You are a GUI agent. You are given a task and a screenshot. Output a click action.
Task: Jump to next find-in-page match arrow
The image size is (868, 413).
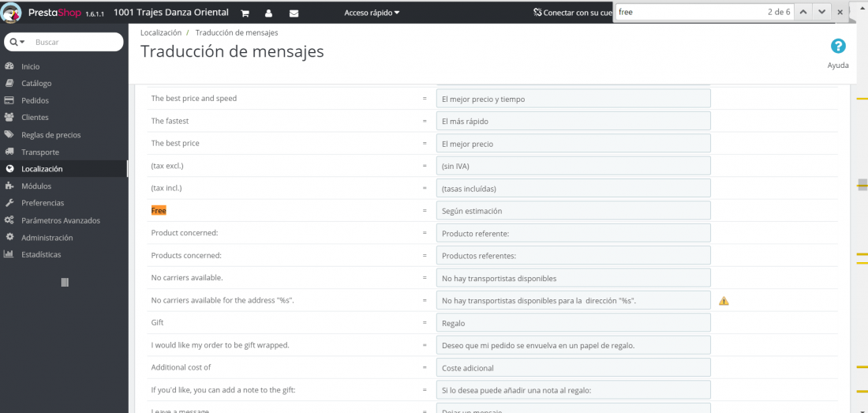click(x=822, y=12)
